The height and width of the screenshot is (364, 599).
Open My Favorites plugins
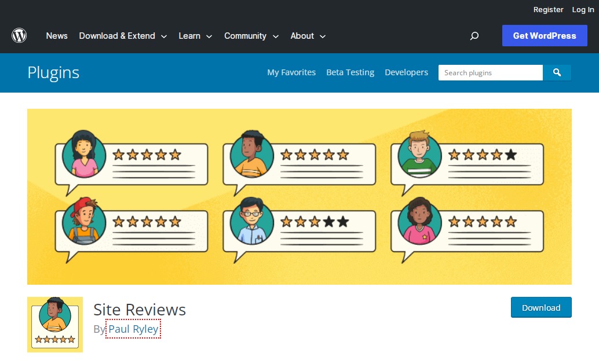291,72
